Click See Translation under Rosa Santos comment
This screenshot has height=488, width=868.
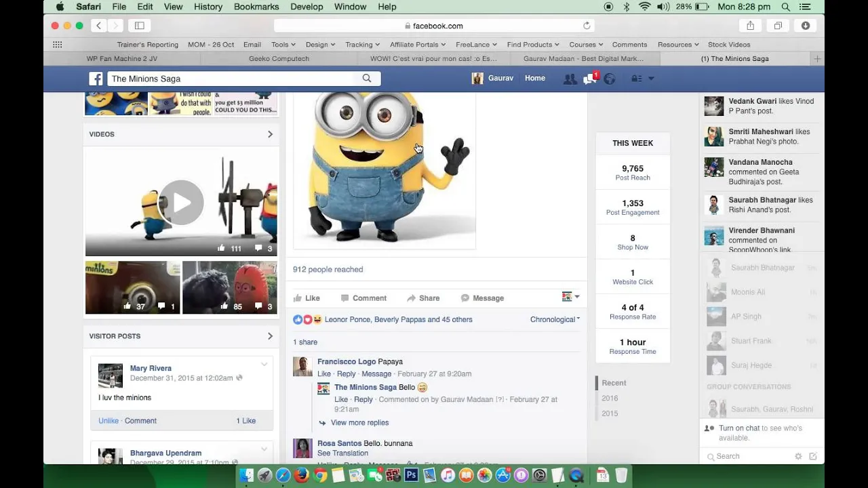pyautogui.click(x=342, y=453)
